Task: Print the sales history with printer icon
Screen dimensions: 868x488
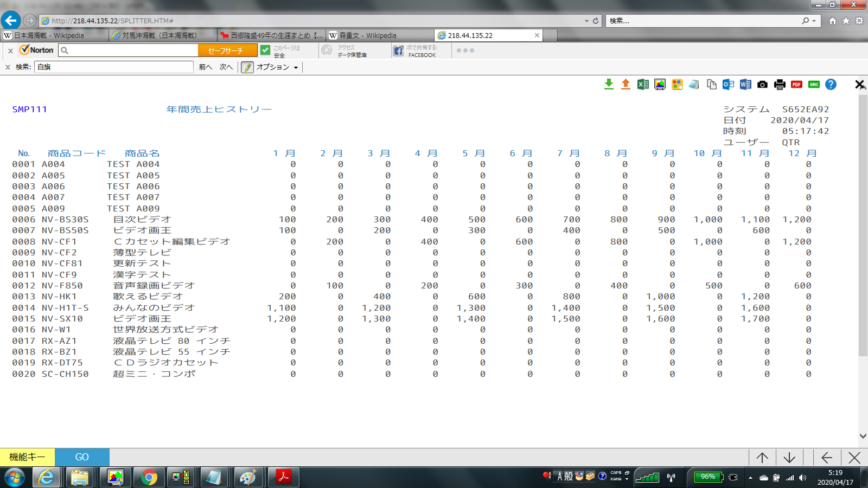Action: point(780,84)
